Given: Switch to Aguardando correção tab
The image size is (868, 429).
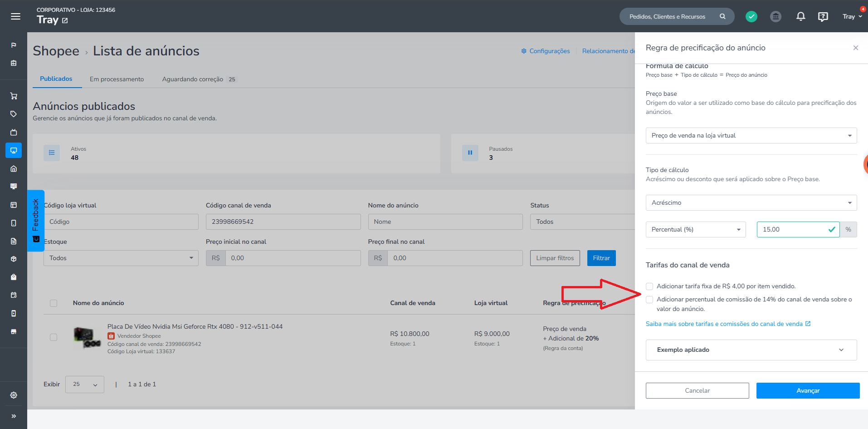Looking at the screenshot, I should coord(200,79).
